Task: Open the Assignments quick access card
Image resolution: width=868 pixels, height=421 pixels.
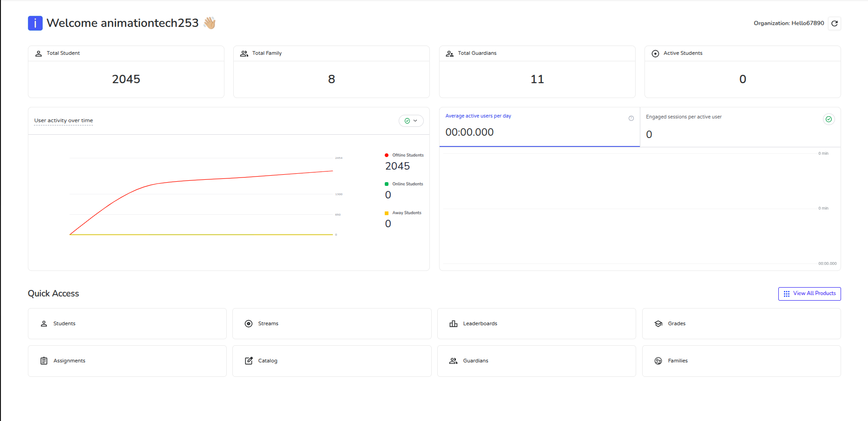Action: point(127,361)
